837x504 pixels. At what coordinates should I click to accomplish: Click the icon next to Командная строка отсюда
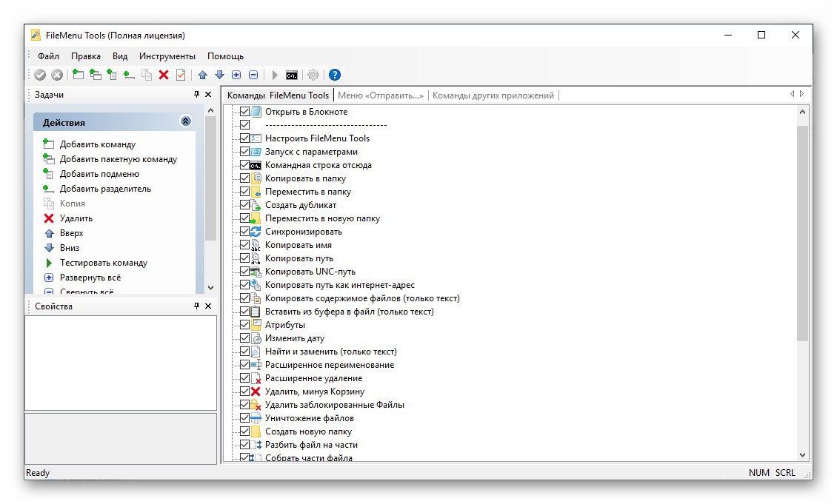[256, 165]
